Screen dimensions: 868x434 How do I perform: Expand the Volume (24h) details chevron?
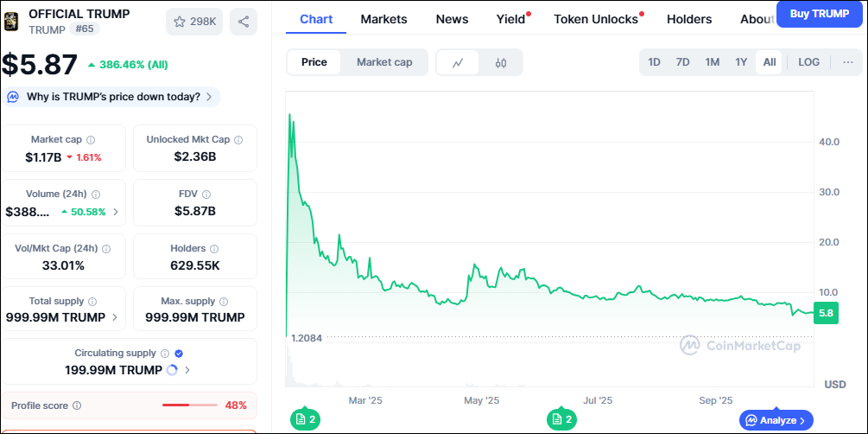116,212
